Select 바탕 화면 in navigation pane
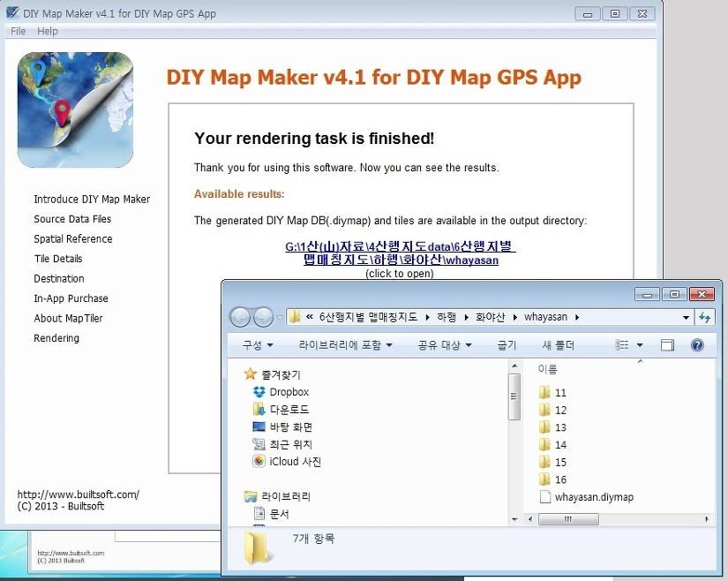 pos(282,426)
